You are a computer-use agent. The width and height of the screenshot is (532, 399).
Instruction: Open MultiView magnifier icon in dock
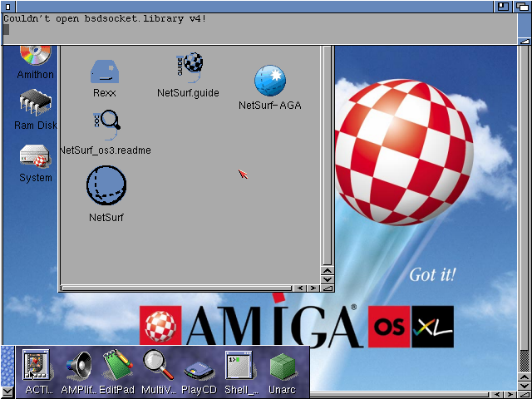click(158, 365)
